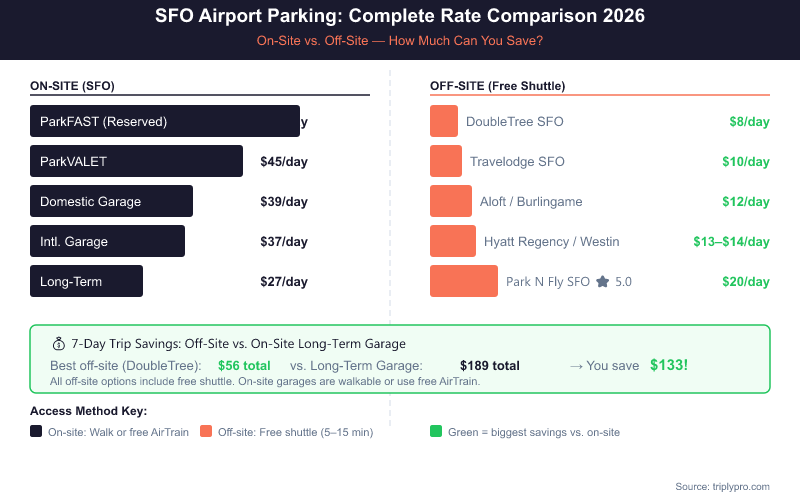Click the star icon beside Park N Fly SFO
The width and height of the screenshot is (800, 500).
[602, 282]
